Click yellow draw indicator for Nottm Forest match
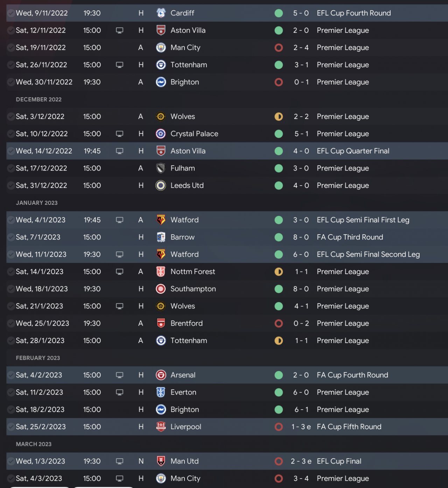Viewport: 448px width, 488px height. pyautogui.click(x=279, y=272)
